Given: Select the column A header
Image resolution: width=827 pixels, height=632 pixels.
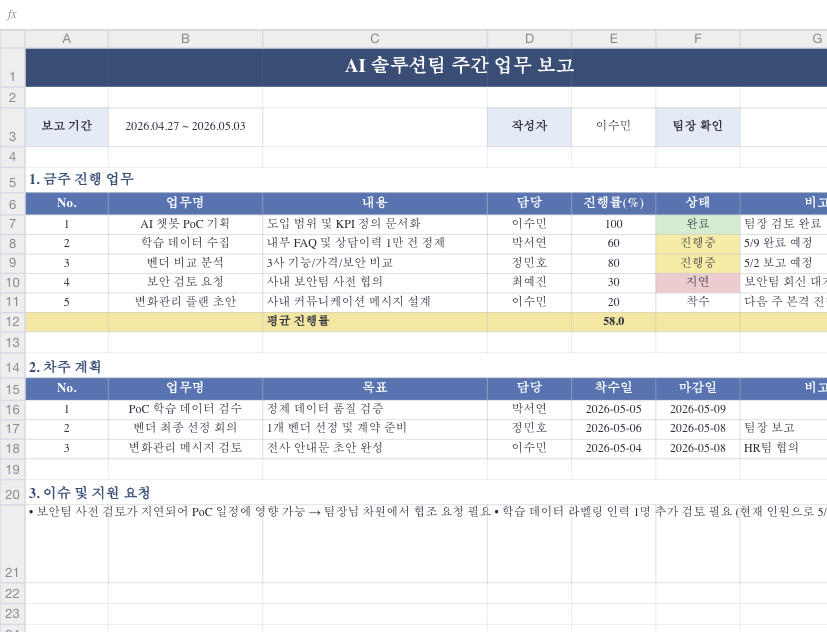Looking at the screenshot, I should [66, 39].
